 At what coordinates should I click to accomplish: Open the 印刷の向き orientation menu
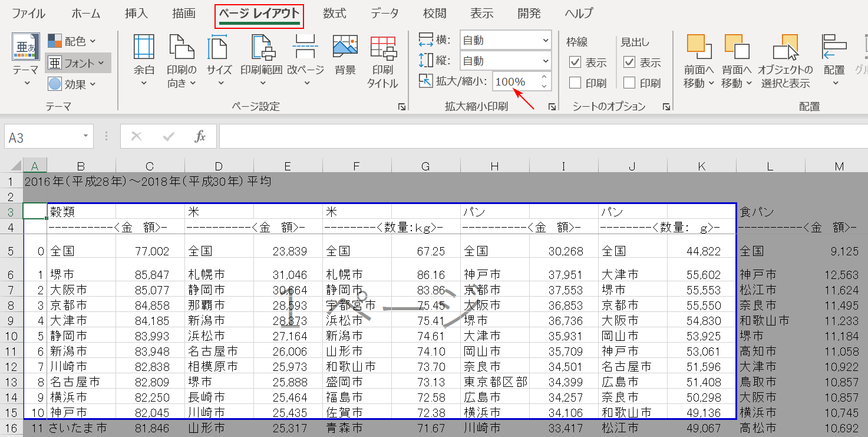tap(181, 61)
